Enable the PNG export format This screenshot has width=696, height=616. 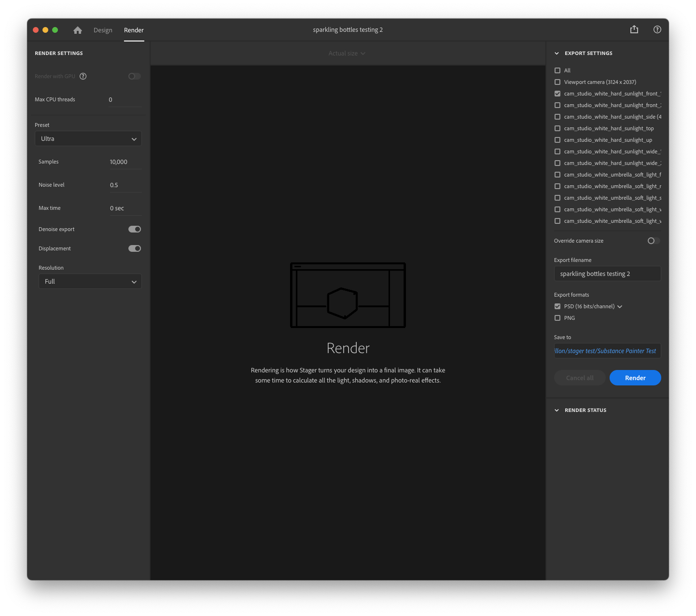tap(557, 318)
